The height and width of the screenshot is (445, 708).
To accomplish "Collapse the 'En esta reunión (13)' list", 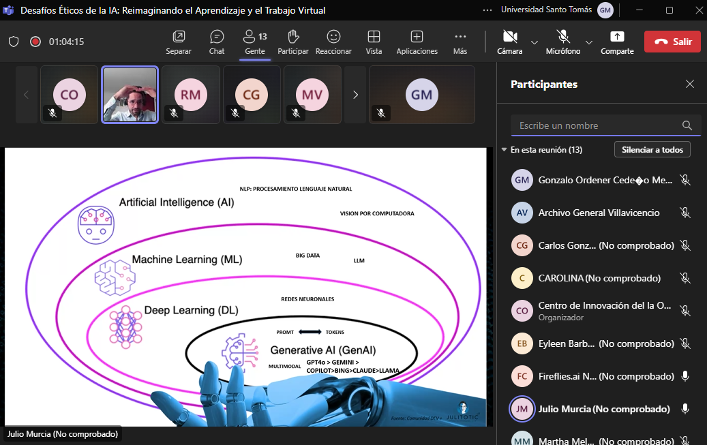I will pos(504,150).
